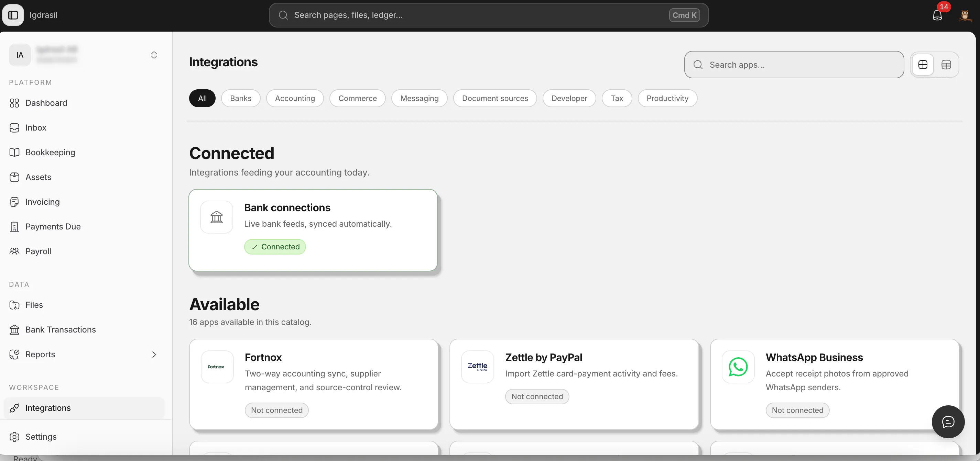This screenshot has height=461, width=980.
Task: Click the Zettle logo
Action: point(477,367)
